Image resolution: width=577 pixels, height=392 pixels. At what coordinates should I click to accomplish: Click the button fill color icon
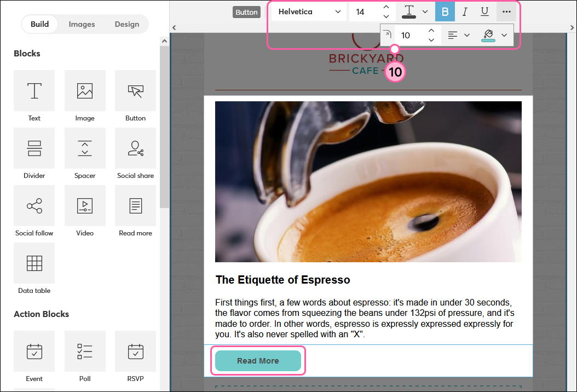tap(488, 36)
